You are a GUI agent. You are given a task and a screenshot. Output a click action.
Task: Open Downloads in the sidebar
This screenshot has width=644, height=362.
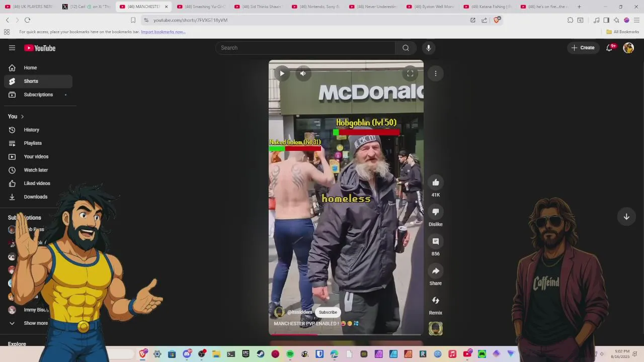(x=38, y=197)
